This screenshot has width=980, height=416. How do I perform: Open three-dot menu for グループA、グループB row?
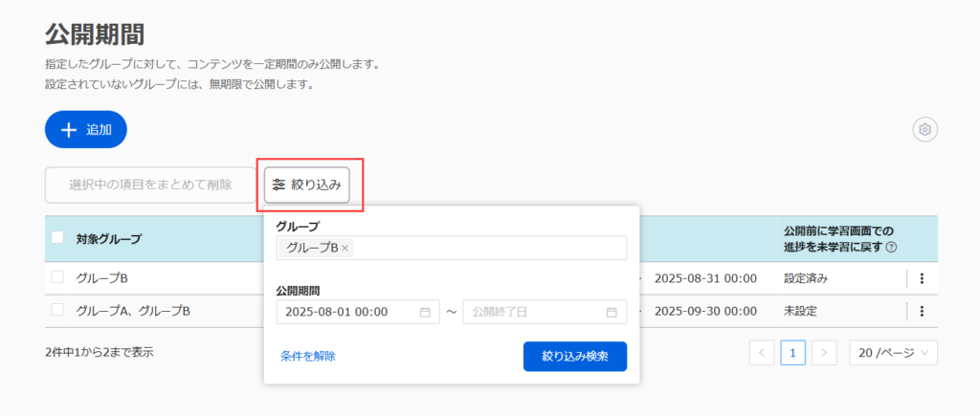coord(922,311)
